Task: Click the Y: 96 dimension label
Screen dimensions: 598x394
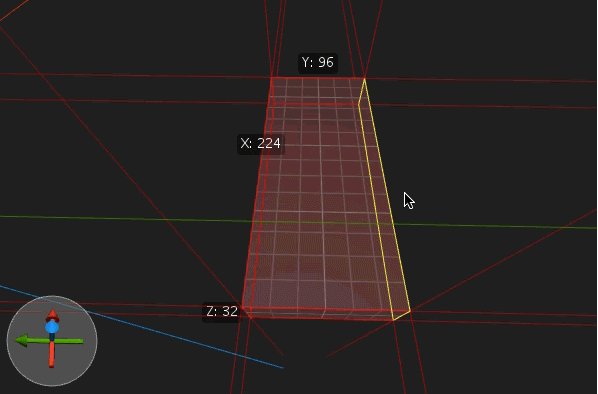Action: click(x=318, y=63)
